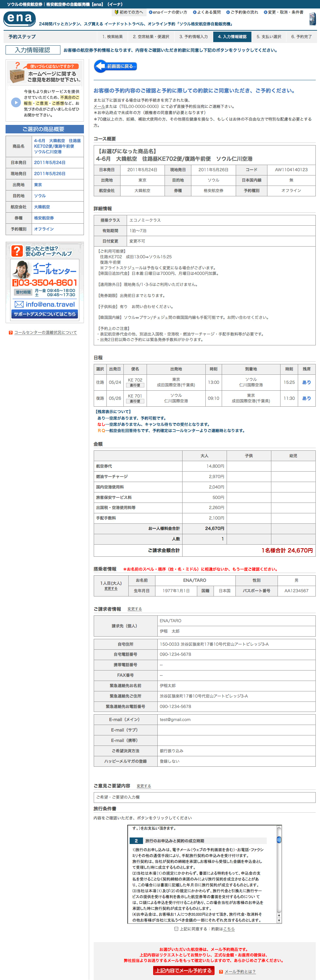Click the mobile phone icon in header
The width and height of the screenshot is (320, 980).
(312, 19)
